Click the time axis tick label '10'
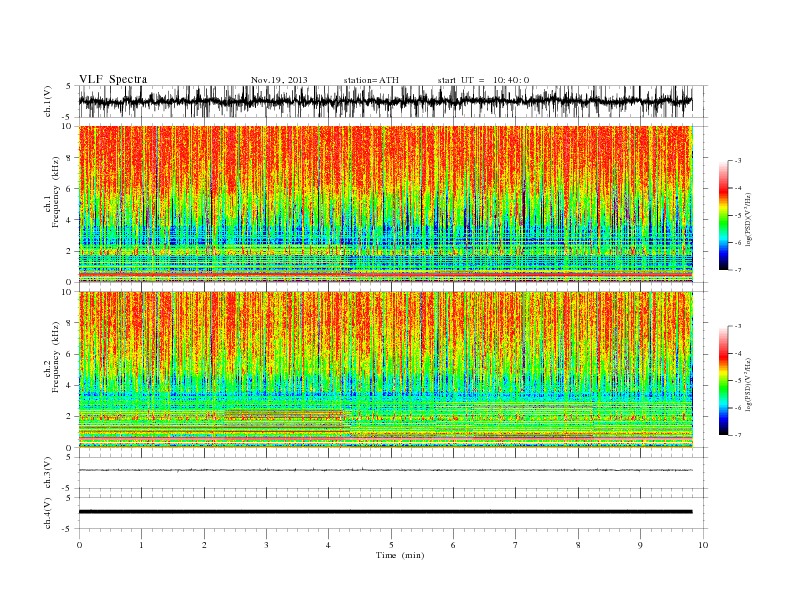The height and width of the screenshot is (612, 792). click(x=703, y=545)
